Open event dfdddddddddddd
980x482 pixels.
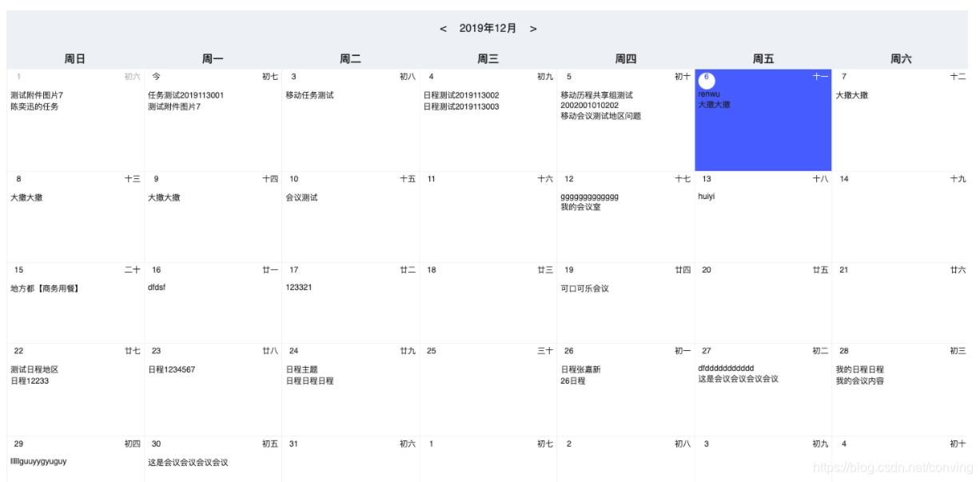pyautogui.click(x=726, y=368)
